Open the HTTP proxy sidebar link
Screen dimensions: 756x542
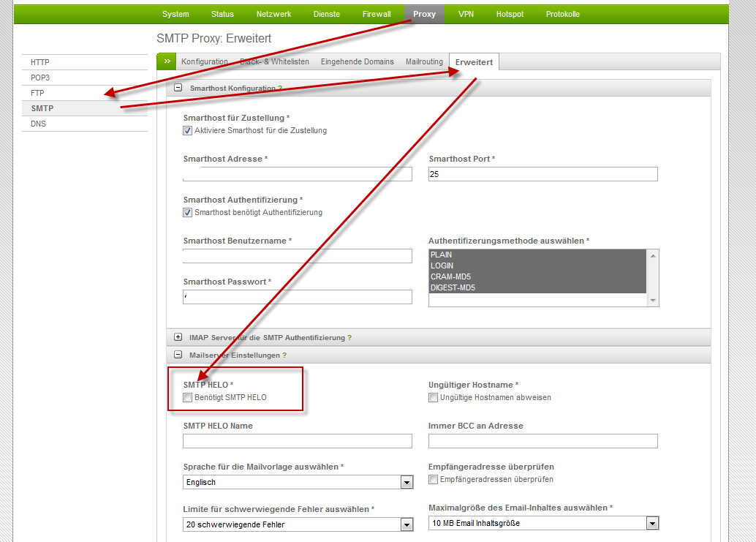40,63
